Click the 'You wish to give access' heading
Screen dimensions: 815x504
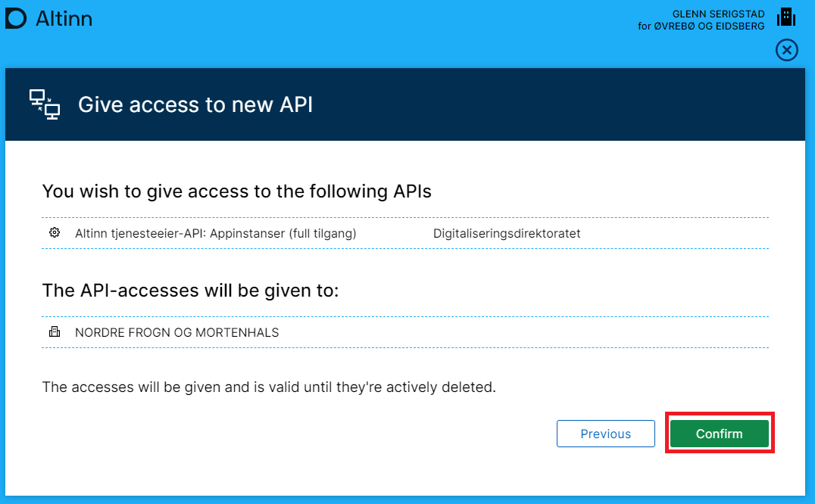pos(236,191)
